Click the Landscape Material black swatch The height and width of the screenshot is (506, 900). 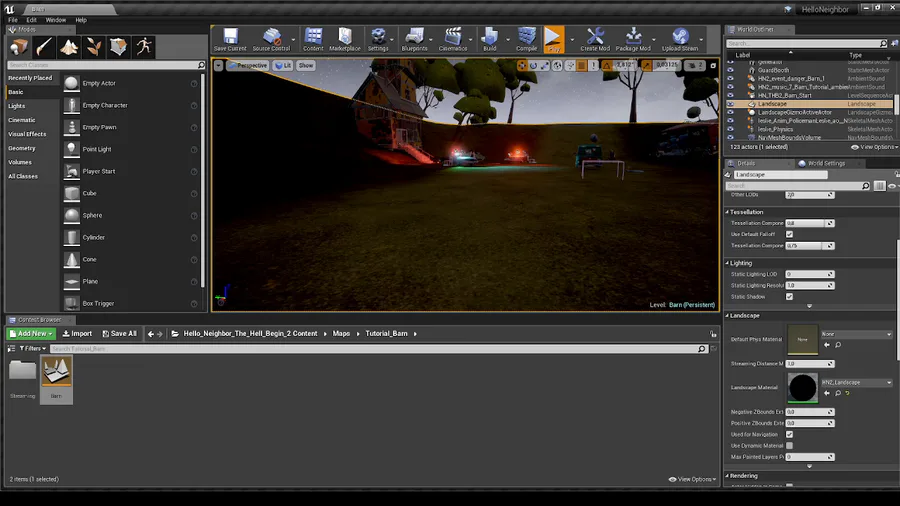802,387
